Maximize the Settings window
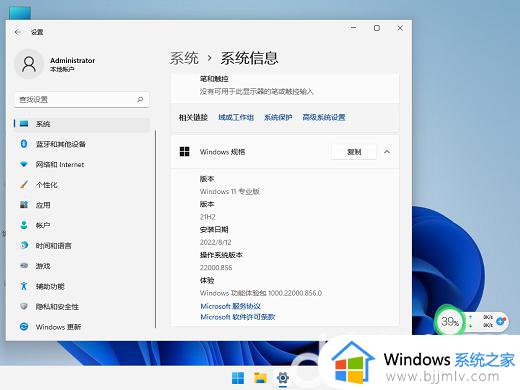The image size is (520, 390). (377, 28)
